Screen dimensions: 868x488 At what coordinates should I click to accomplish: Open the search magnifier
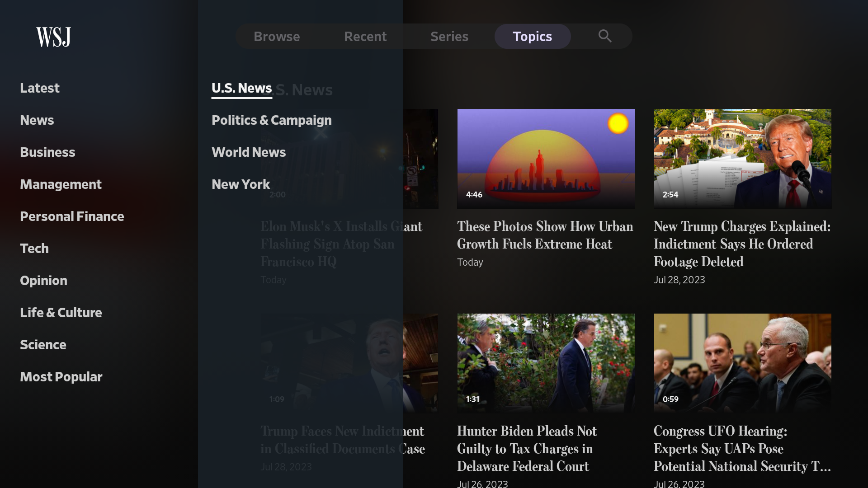click(605, 36)
